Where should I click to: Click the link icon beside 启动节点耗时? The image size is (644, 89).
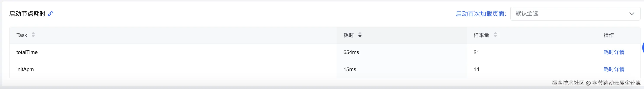click(50, 14)
